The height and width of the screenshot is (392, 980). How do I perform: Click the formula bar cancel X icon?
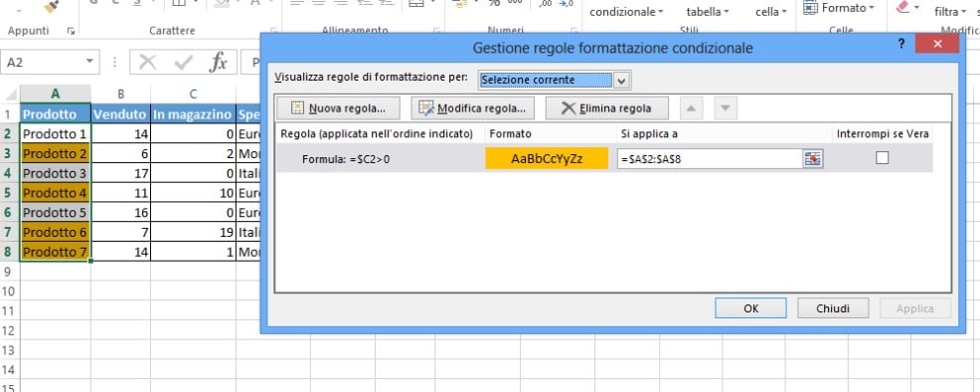(147, 62)
